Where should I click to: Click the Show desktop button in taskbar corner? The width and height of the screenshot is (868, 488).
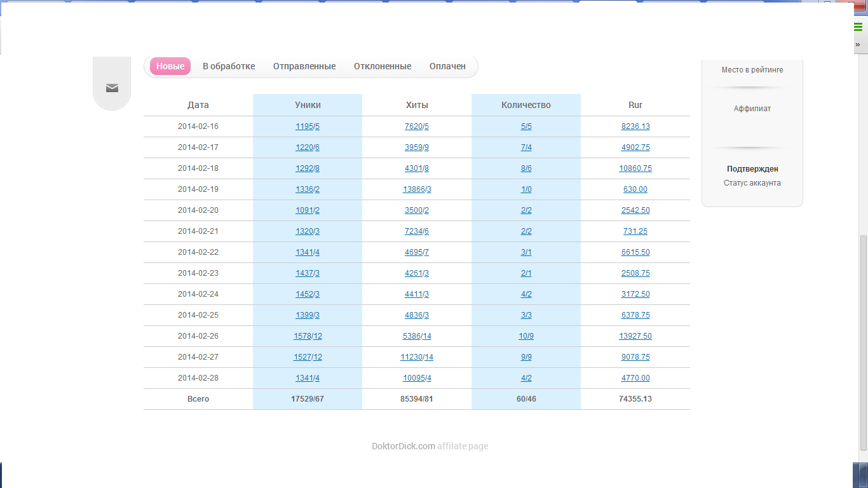[864, 475]
